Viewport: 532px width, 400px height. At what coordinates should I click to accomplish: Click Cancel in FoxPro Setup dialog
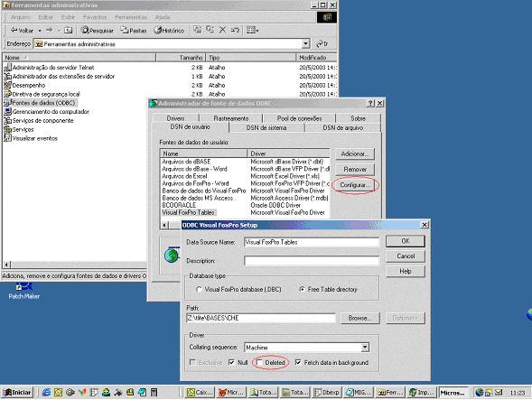(x=406, y=256)
